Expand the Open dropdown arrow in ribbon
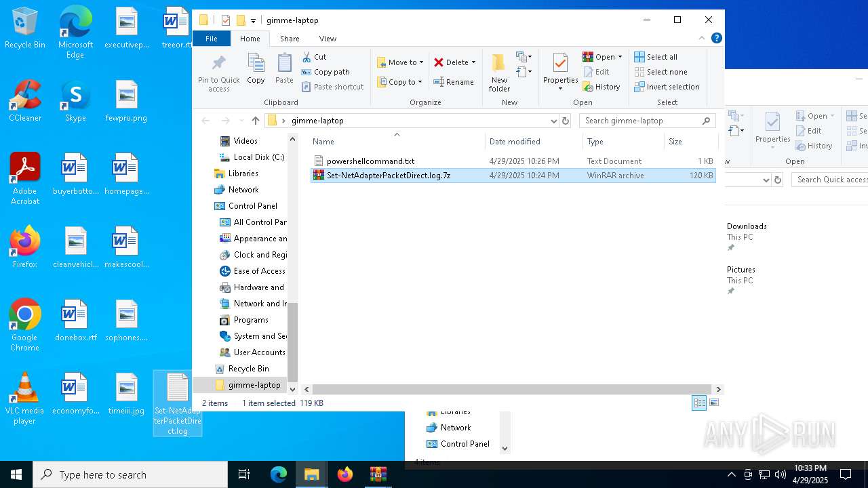868x488 pixels. [x=620, y=57]
